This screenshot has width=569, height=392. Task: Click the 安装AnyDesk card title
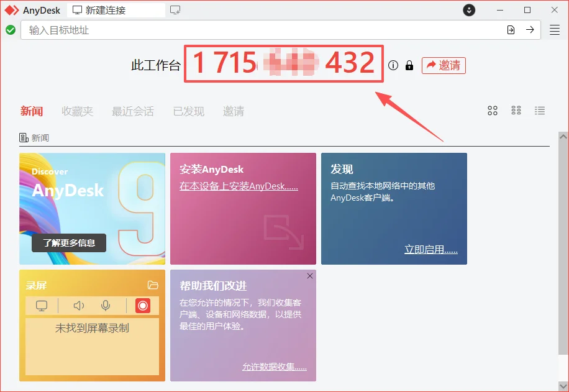pos(211,169)
